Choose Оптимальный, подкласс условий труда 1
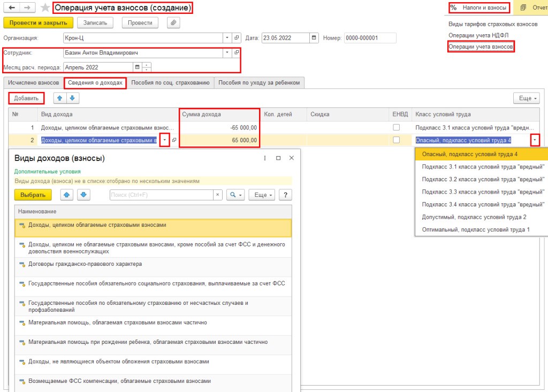 point(475,229)
